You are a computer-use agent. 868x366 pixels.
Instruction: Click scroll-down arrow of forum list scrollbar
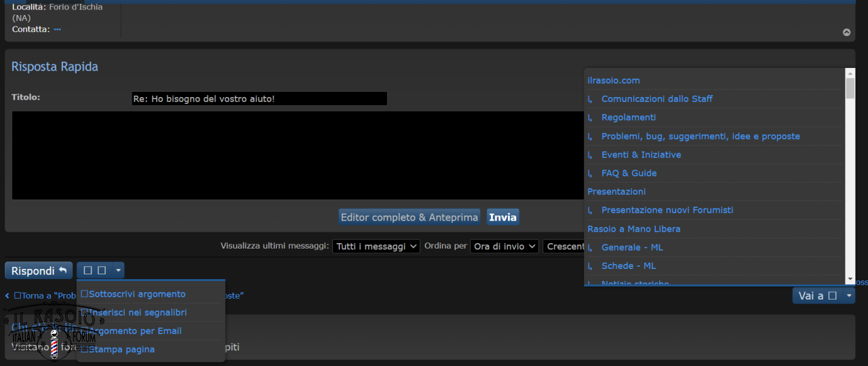point(850,279)
